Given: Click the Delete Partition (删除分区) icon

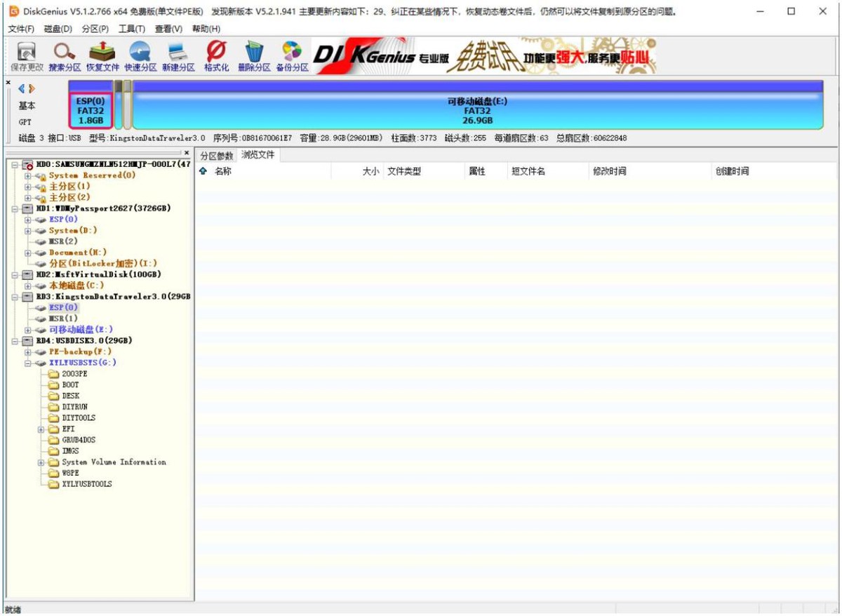Looking at the screenshot, I should [253, 57].
